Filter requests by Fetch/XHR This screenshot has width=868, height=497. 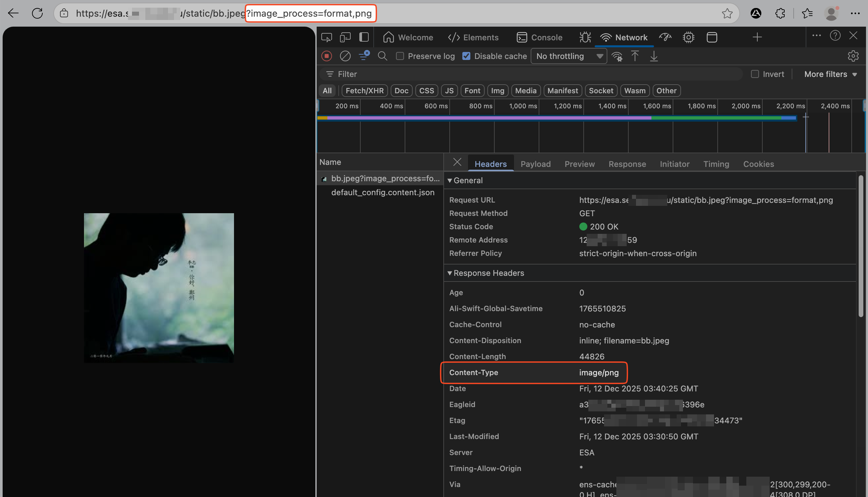tap(364, 91)
